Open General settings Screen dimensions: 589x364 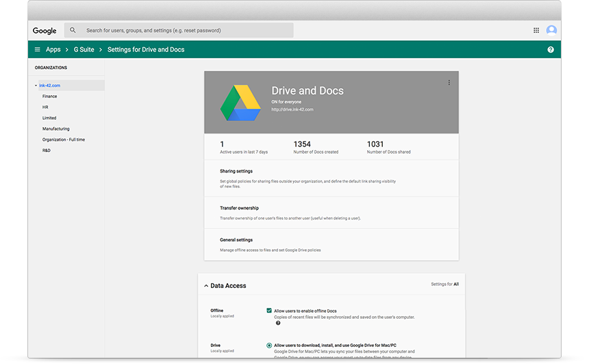[x=331, y=245]
